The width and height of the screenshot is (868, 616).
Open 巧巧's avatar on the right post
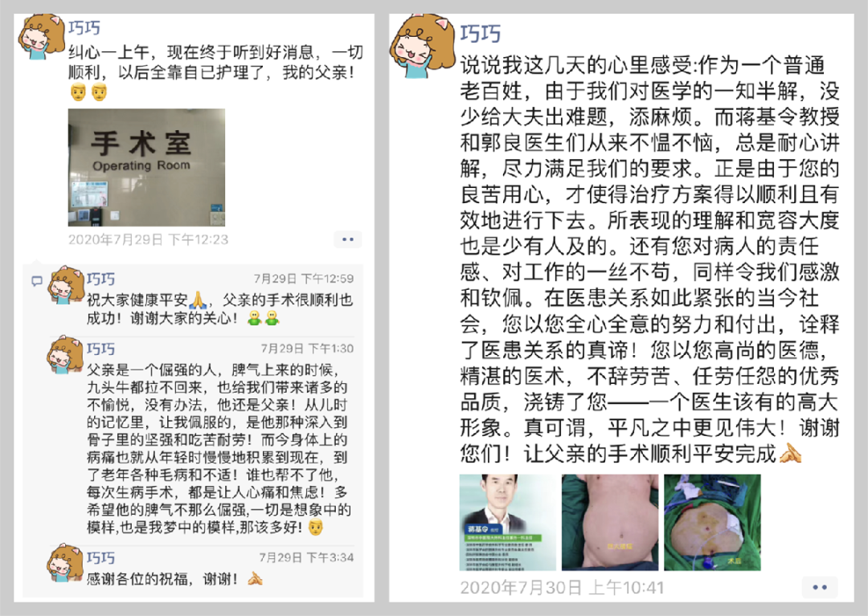coord(422,46)
